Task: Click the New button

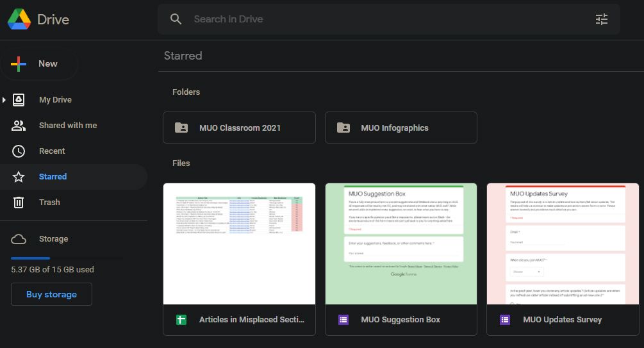Action: 38,63
